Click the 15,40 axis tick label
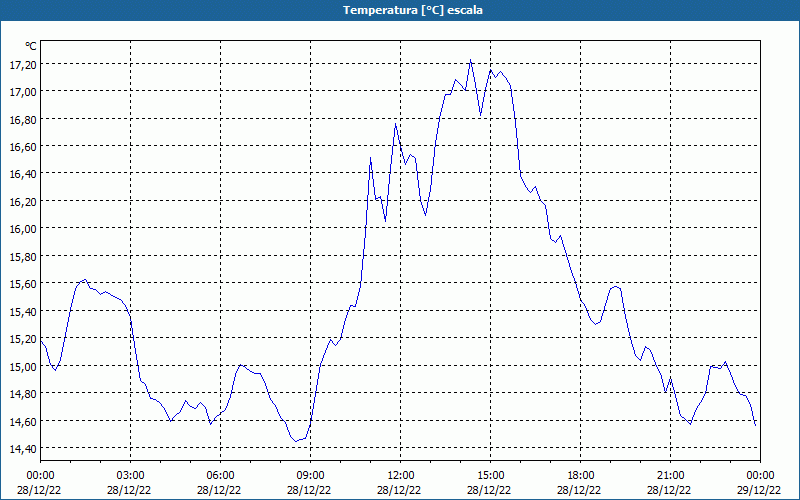This screenshot has height=500, width=800. click(x=23, y=312)
